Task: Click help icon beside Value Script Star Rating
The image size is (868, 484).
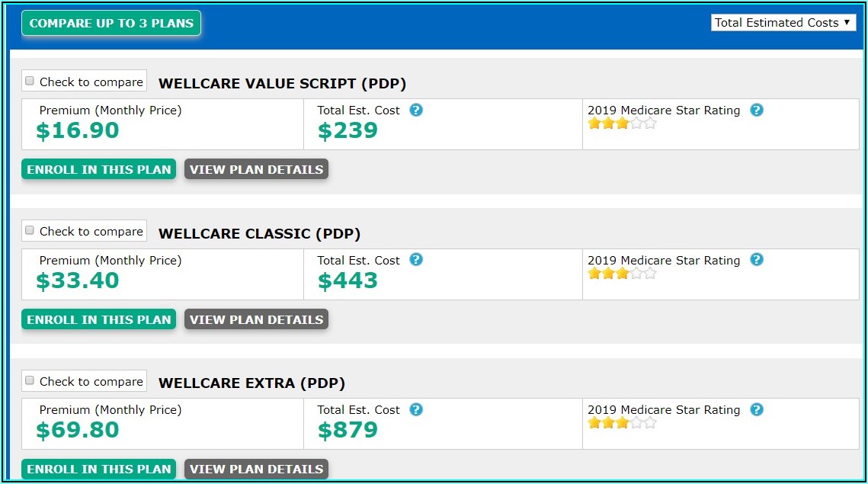Action: pos(756,110)
